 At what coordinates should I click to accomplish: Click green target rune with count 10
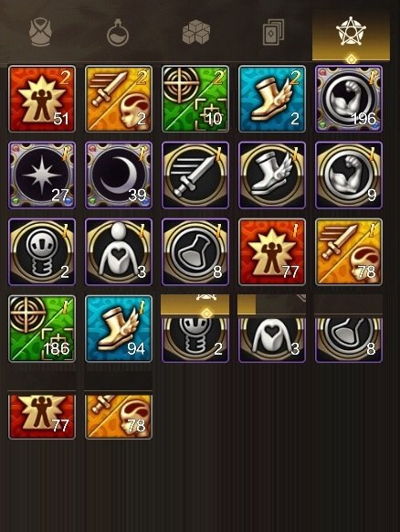point(195,99)
